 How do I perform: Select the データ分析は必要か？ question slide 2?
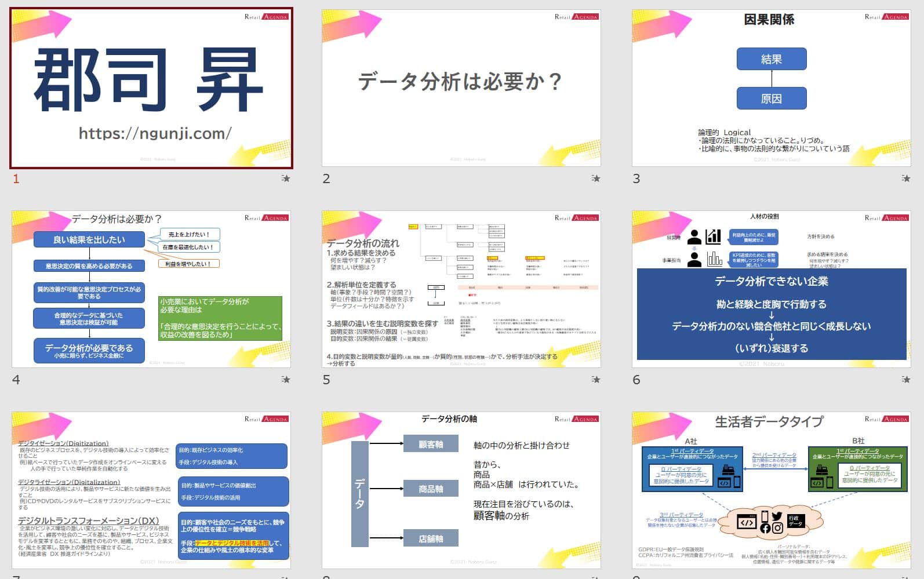pyautogui.click(x=461, y=88)
